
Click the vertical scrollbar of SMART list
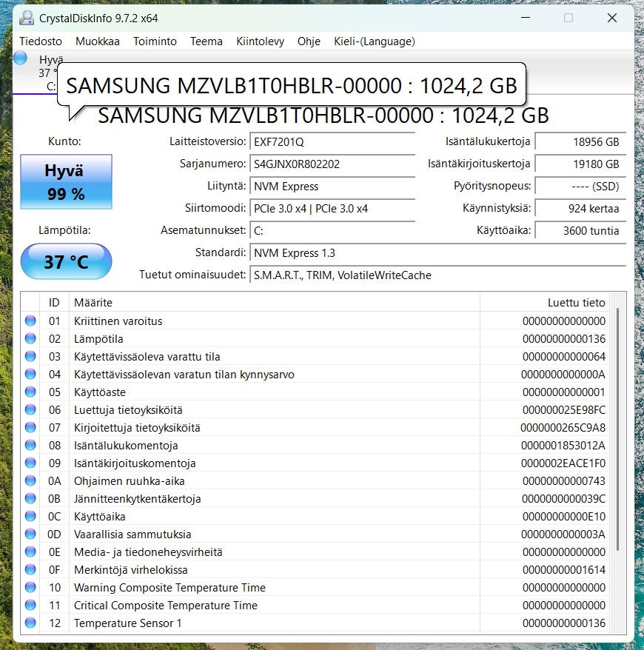point(617,429)
